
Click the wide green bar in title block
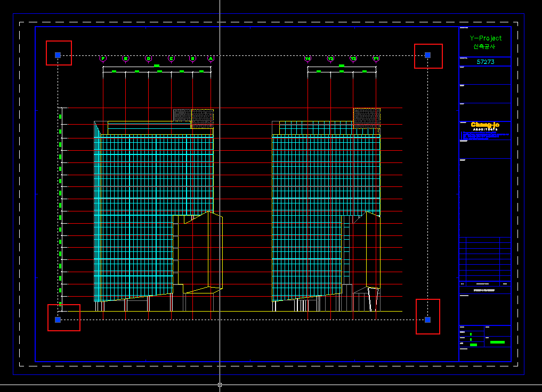tap(497, 342)
